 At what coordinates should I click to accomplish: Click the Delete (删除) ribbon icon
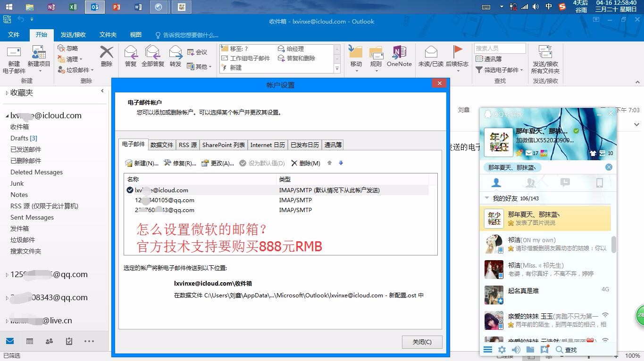106,55
